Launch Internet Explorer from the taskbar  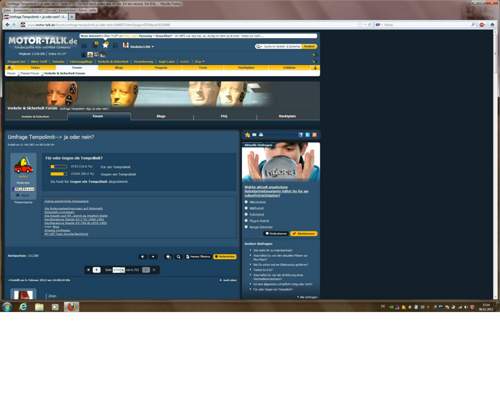[23, 307]
